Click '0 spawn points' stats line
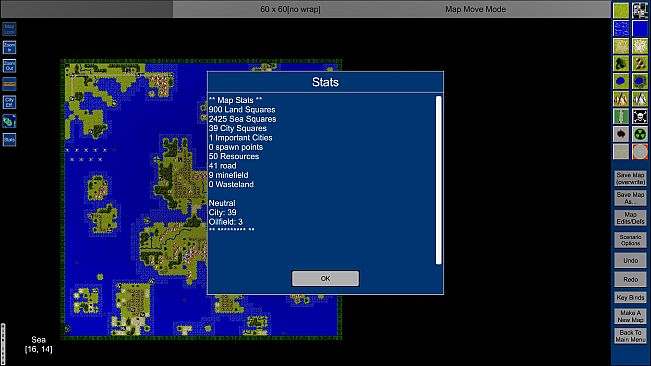The image size is (651, 366). (236, 147)
